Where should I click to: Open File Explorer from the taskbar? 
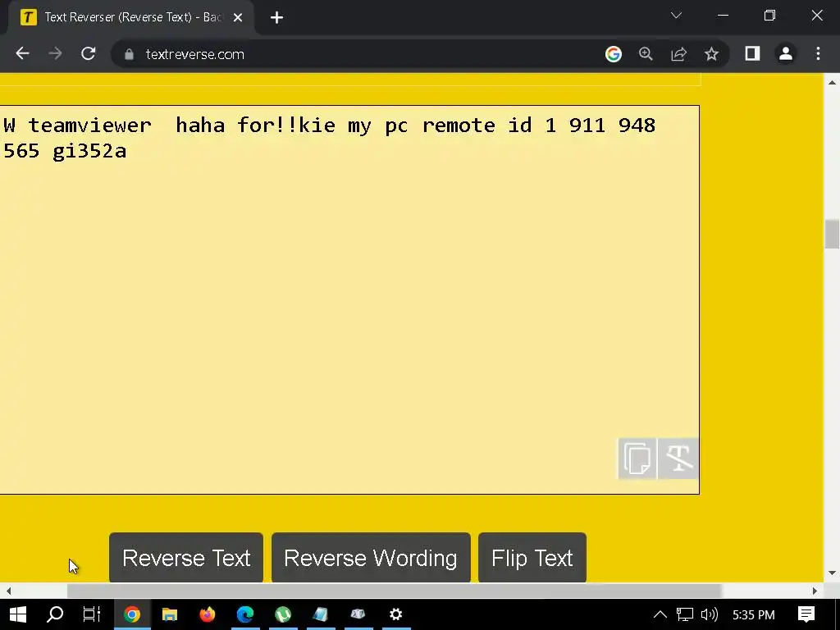click(170, 614)
